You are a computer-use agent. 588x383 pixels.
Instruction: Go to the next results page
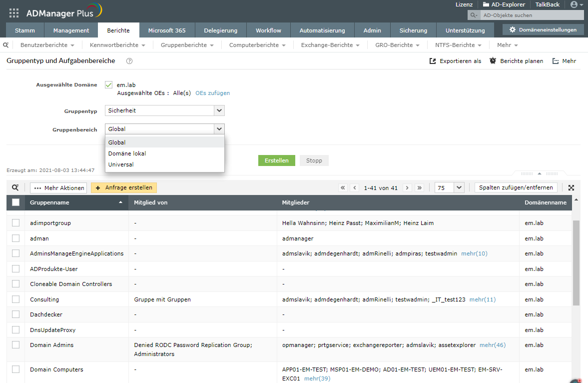(x=407, y=187)
